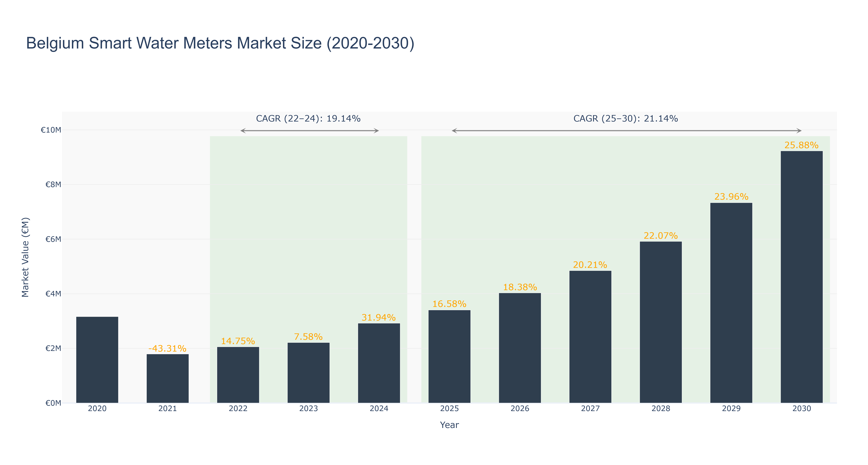
Task: Click the 2025 market value bar
Action: tap(449, 356)
